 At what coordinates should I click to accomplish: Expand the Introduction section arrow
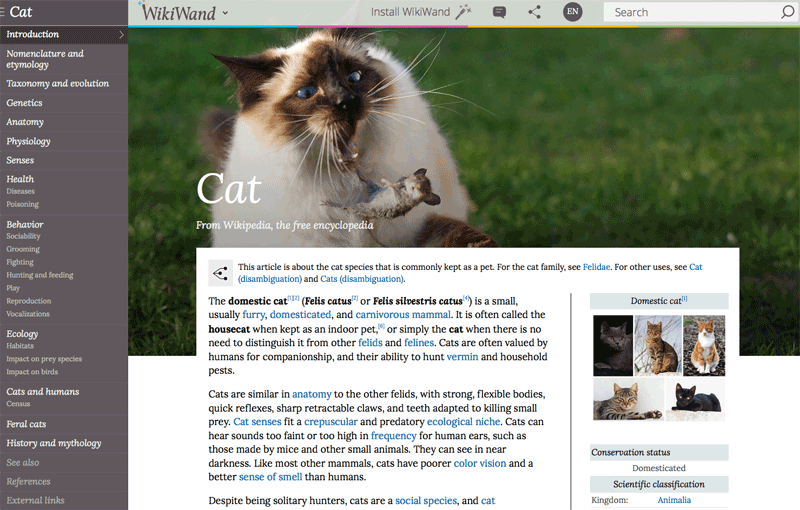pyautogui.click(x=121, y=35)
